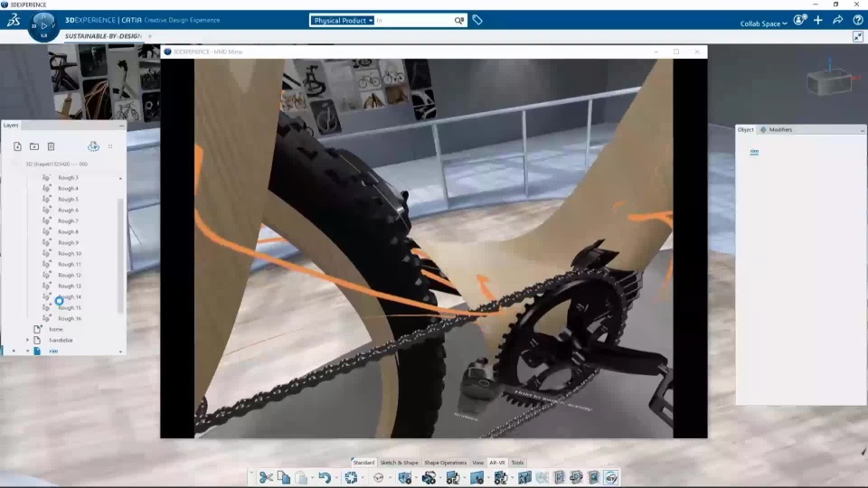This screenshot has width=868, height=488.
Task: Click the Copy icon in bottom toolbar
Action: coord(283,477)
